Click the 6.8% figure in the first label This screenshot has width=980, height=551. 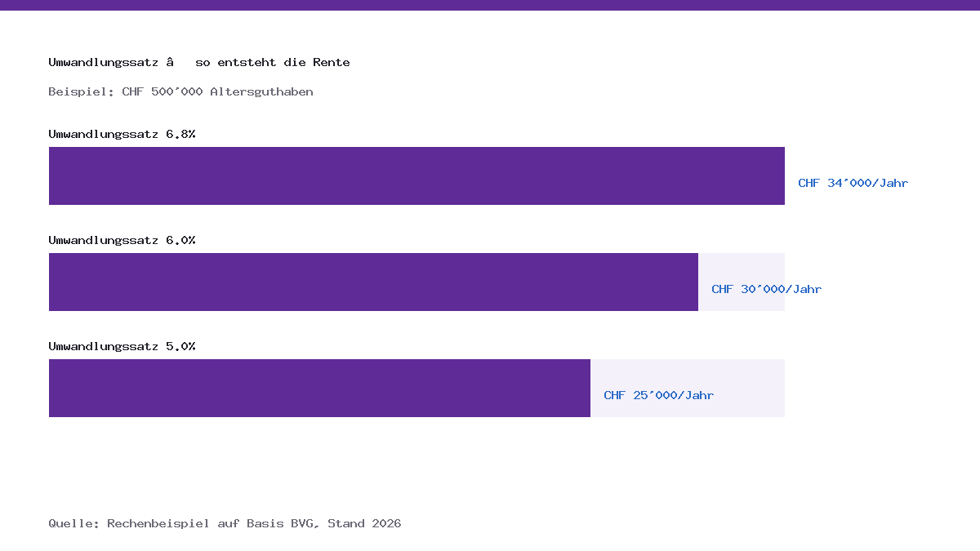coord(180,134)
